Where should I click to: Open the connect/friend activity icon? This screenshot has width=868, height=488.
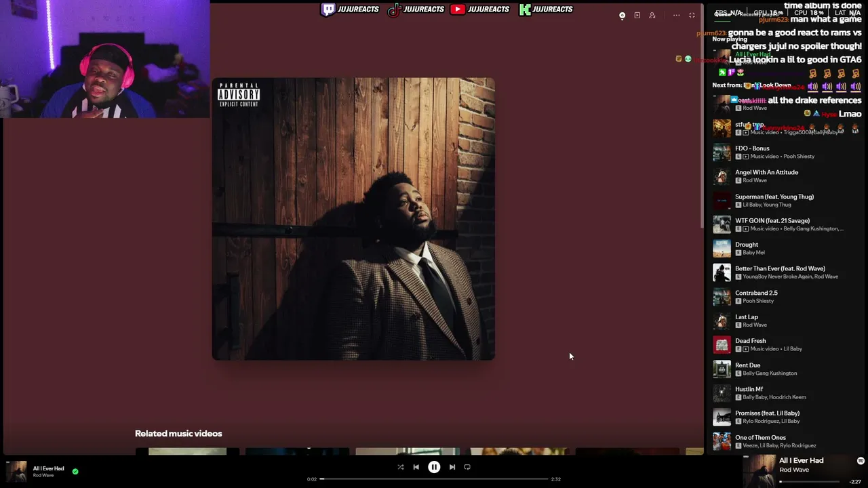[652, 15]
